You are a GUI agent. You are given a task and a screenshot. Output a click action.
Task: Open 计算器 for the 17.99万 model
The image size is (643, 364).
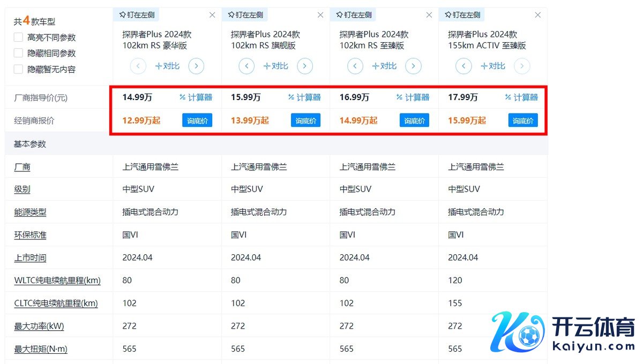tap(521, 97)
